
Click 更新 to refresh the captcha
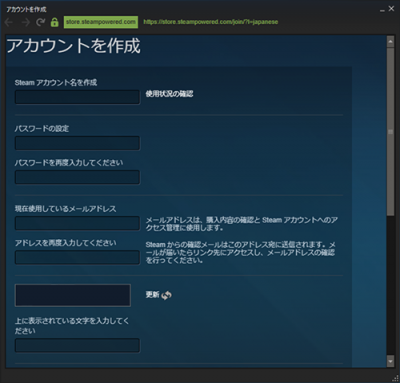[152, 295]
